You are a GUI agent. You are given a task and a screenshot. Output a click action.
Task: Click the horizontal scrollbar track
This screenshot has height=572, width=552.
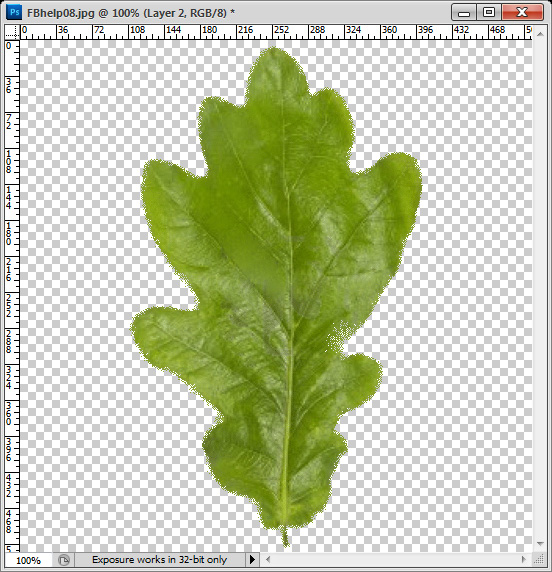coord(396,559)
